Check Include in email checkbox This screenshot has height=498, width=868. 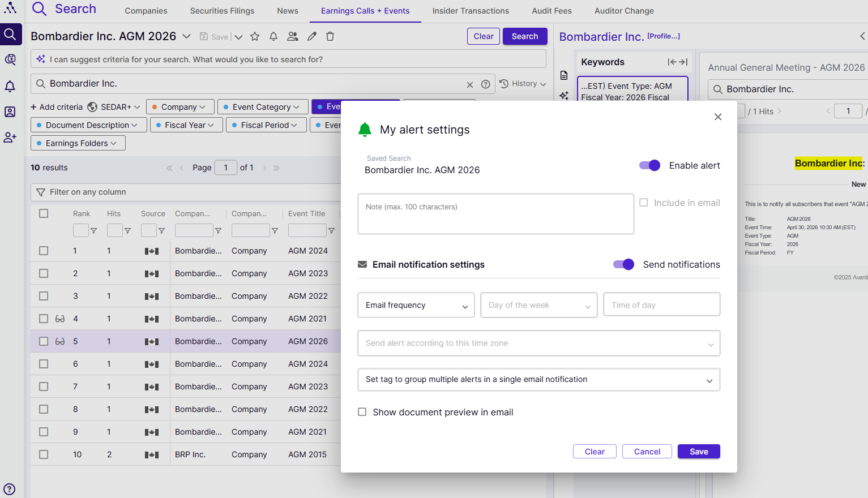pos(644,203)
